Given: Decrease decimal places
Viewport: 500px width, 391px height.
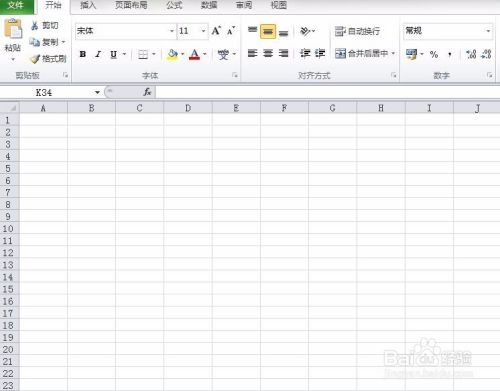Looking at the screenshot, I should (486, 54).
